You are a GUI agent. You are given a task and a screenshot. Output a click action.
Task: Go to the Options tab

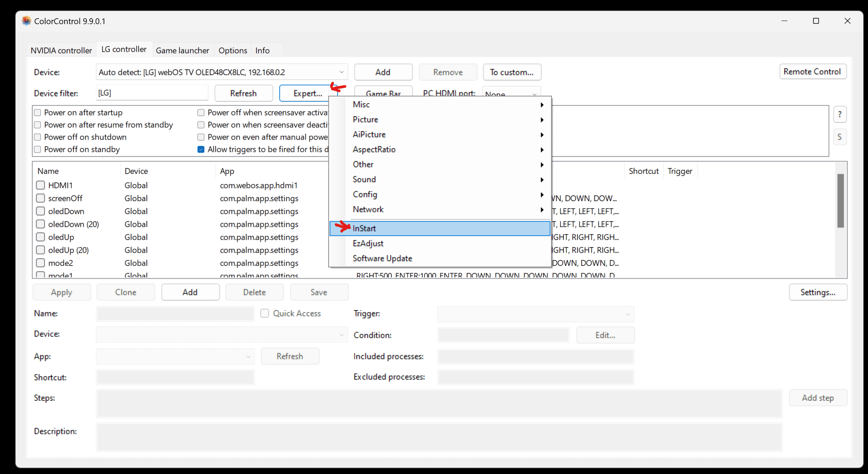[x=232, y=50]
